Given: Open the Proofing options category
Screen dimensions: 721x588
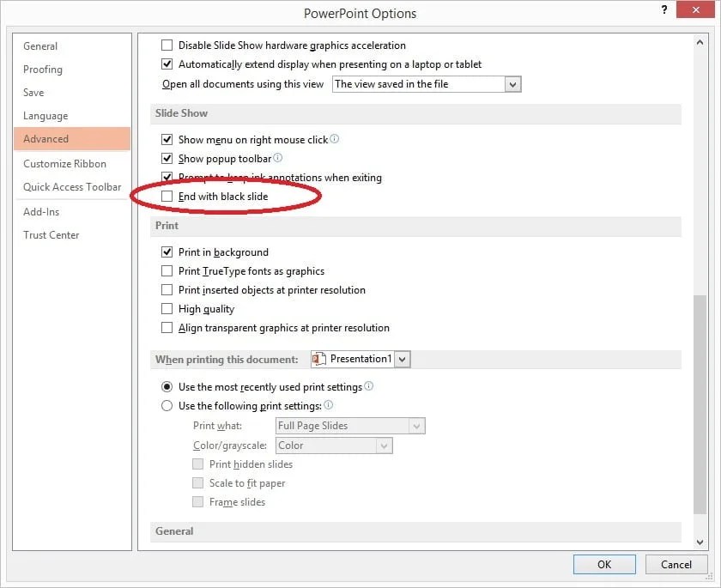Looking at the screenshot, I should tap(72, 70).
